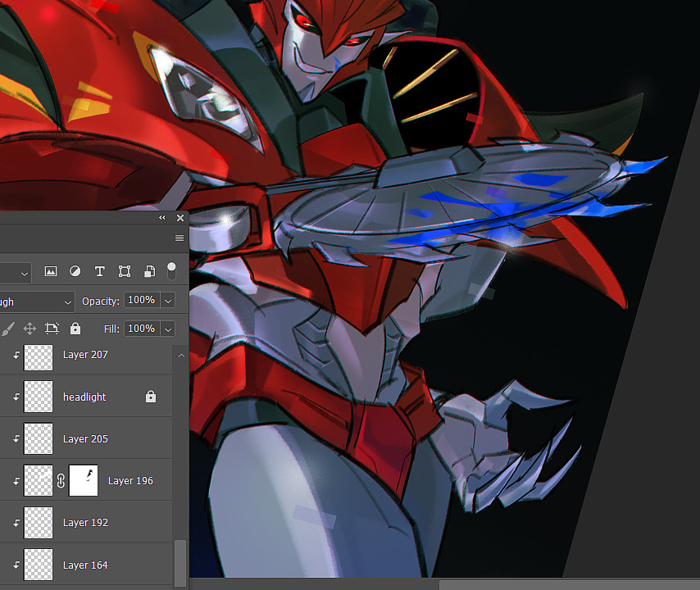Click the lock position move icon
The image size is (700, 590).
point(30,329)
